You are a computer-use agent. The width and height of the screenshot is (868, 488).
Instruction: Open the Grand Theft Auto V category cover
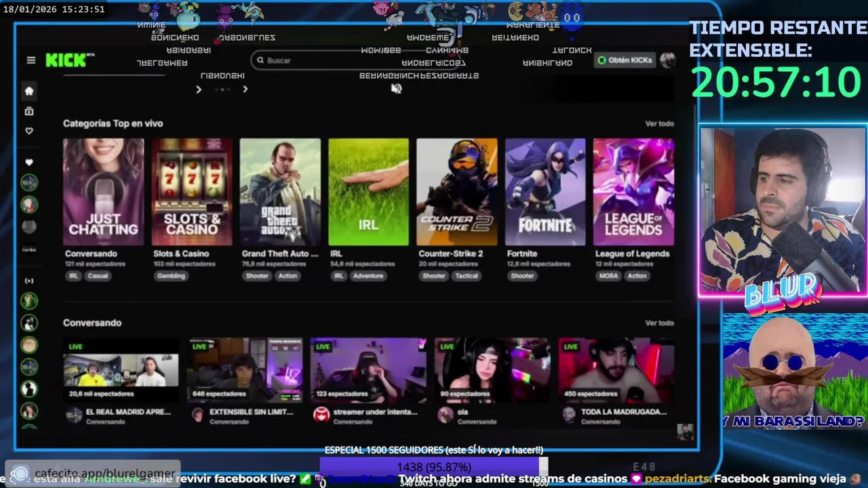coord(280,192)
